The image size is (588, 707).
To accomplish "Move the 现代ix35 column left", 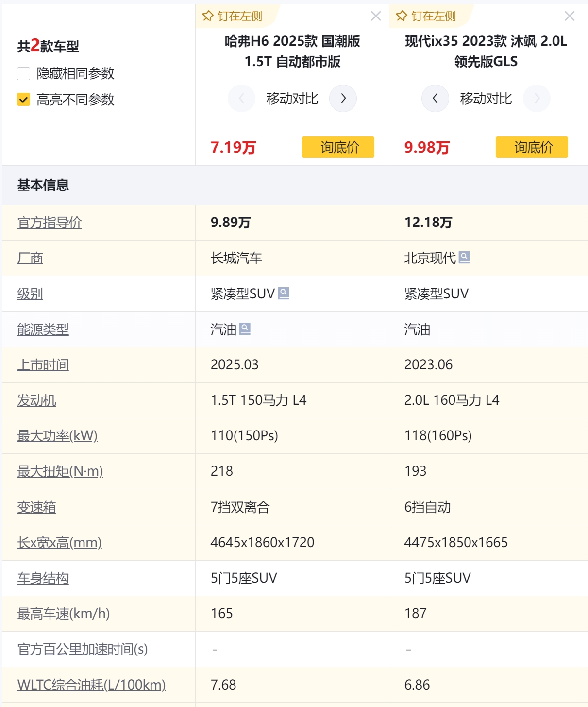I will click(435, 99).
